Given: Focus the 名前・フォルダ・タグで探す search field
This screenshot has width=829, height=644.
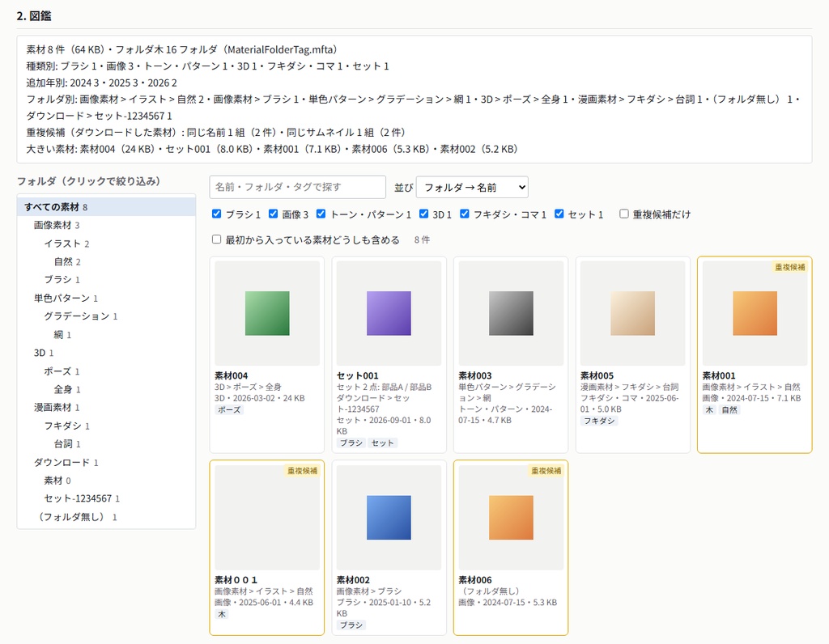Looking at the screenshot, I should click(x=298, y=187).
